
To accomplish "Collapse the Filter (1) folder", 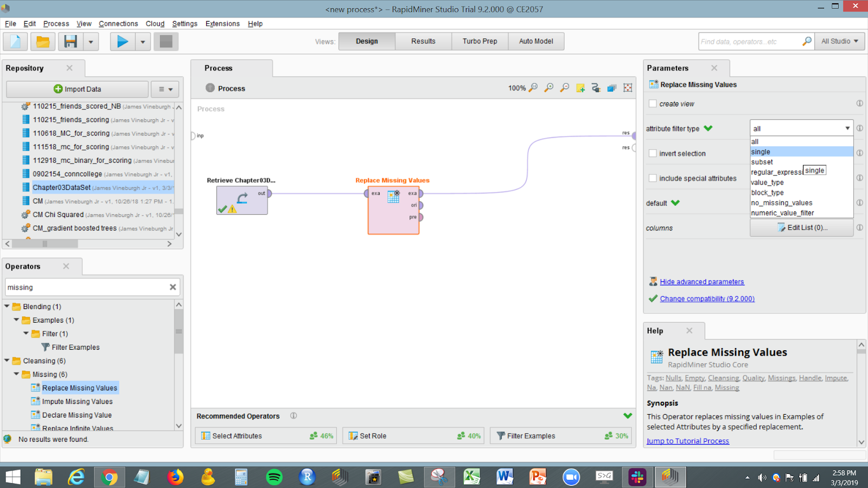I will [26, 333].
